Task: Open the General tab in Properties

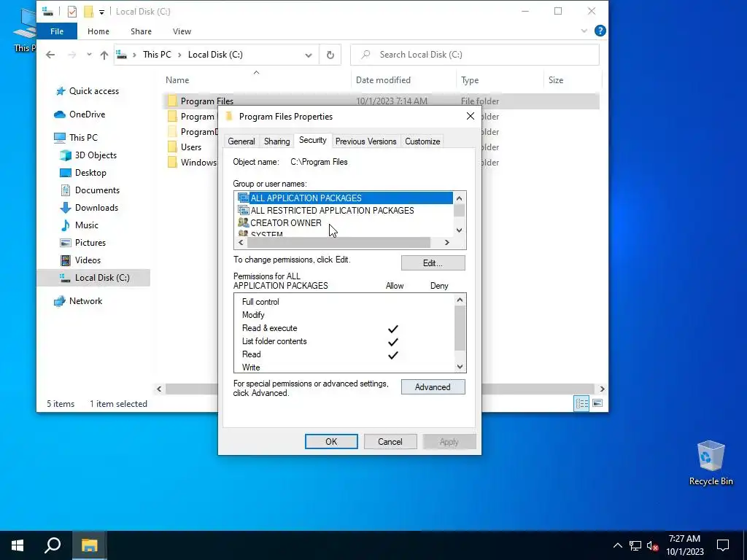Action: coord(241,141)
